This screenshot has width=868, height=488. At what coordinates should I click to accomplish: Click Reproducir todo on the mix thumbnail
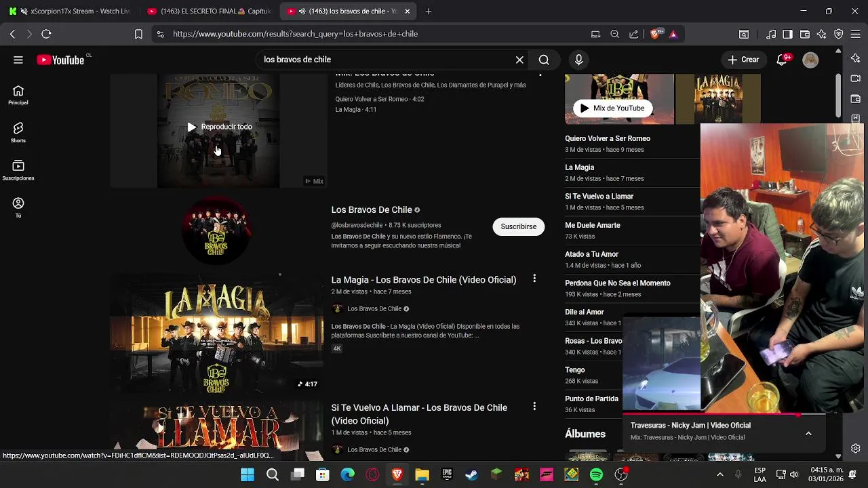[220, 127]
